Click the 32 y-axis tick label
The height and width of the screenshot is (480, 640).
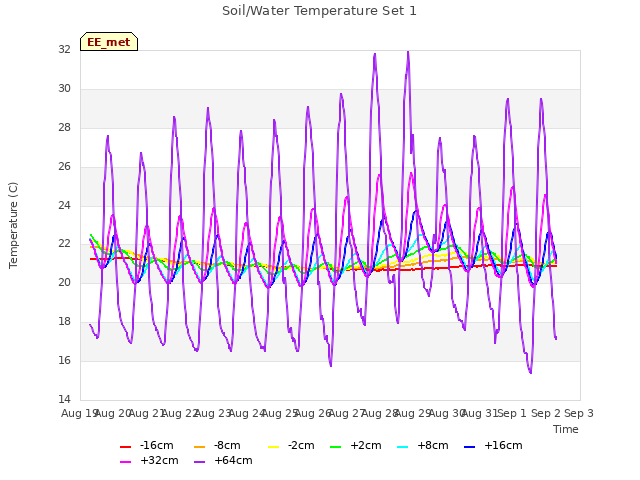pos(64,49)
